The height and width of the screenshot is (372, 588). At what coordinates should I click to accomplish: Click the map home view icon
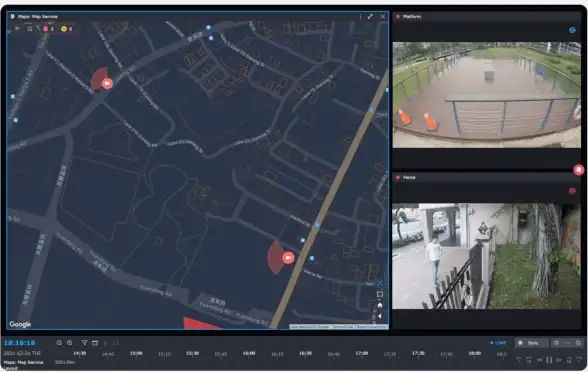(x=380, y=305)
